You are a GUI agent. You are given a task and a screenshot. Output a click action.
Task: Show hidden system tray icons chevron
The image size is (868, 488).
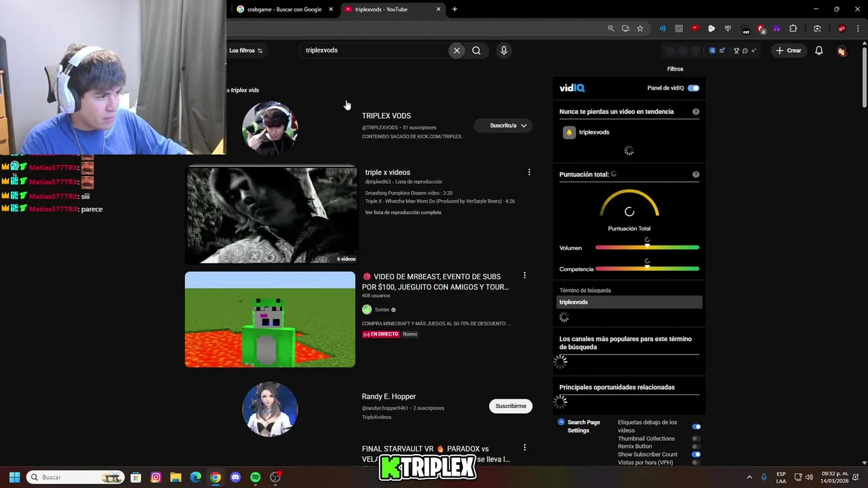[x=749, y=477]
